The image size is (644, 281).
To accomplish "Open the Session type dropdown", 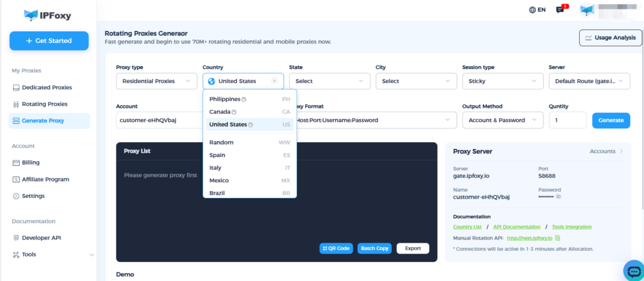I will point(502,81).
